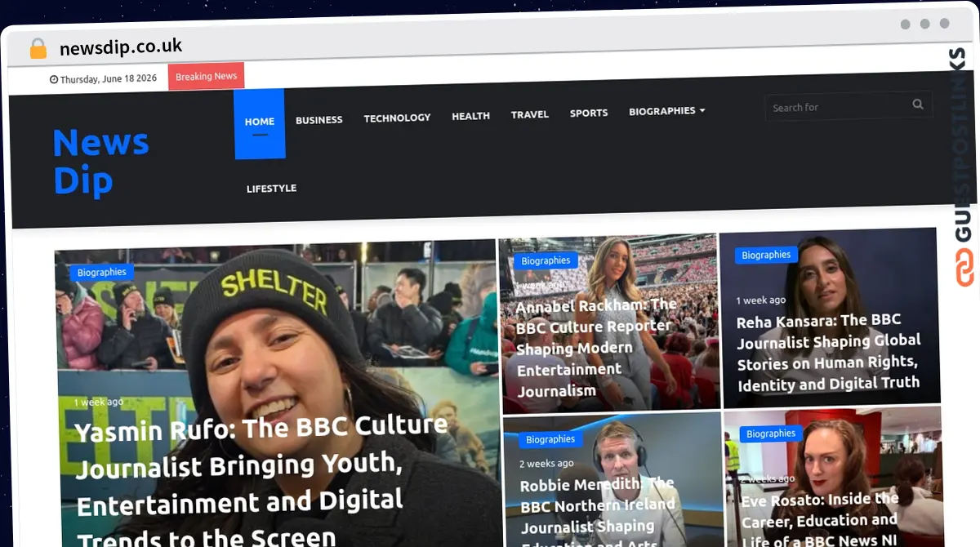Click the Breaking News label
980x547 pixels.
(206, 76)
